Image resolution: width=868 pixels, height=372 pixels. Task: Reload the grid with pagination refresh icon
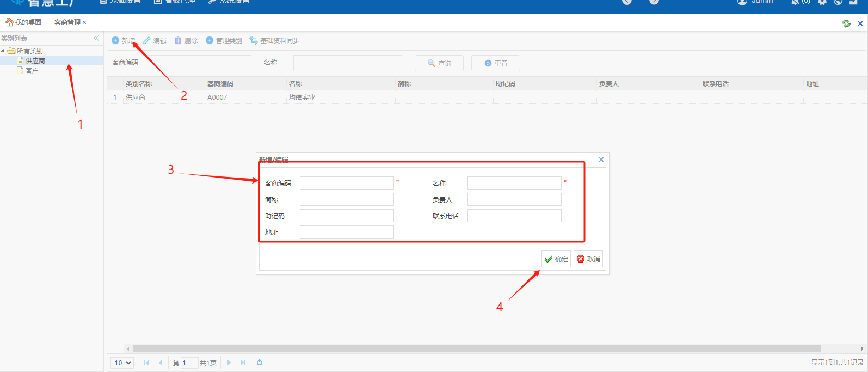point(260,363)
